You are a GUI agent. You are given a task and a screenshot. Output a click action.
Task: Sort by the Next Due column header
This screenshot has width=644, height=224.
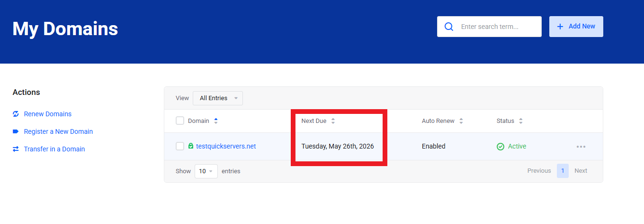(x=314, y=121)
